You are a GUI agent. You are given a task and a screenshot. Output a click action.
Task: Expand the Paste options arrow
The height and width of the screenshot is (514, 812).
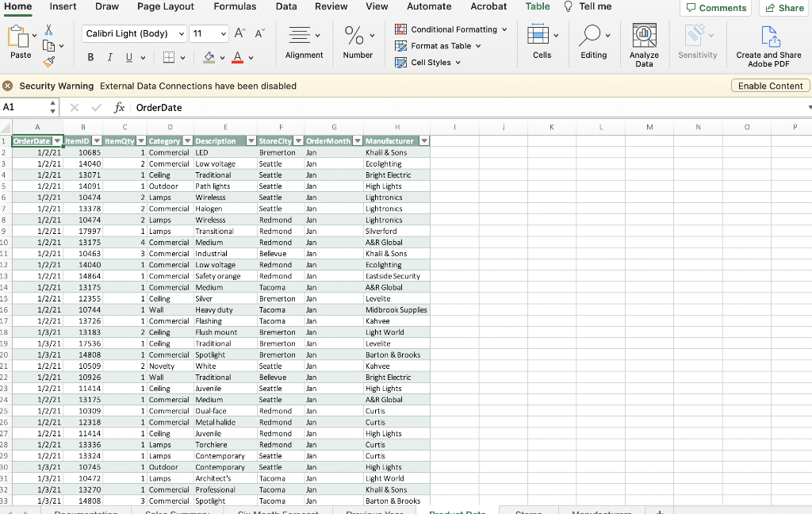[35, 36]
